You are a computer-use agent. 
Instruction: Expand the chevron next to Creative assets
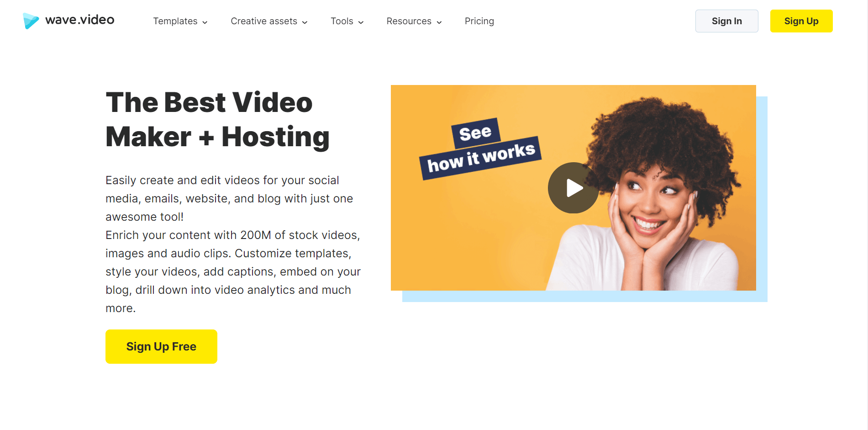(305, 22)
